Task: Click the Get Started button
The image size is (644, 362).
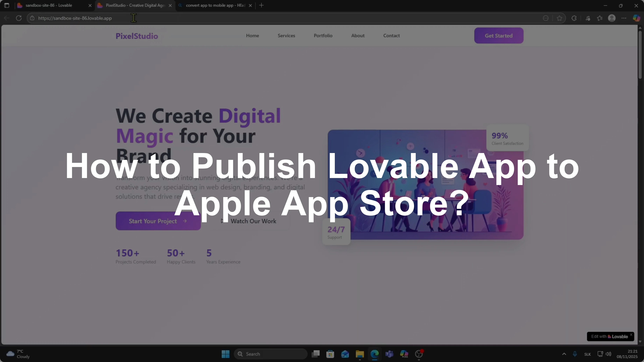Action: [x=499, y=36]
